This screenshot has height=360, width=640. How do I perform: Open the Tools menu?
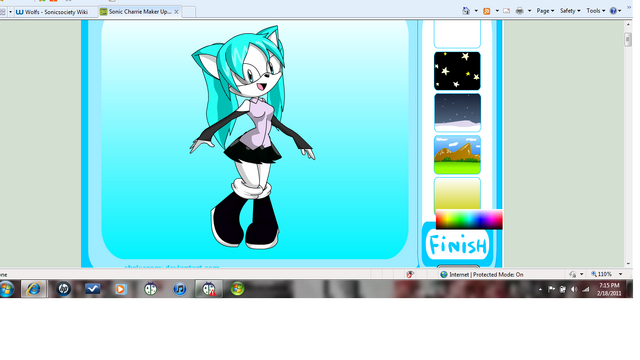(596, 11)
